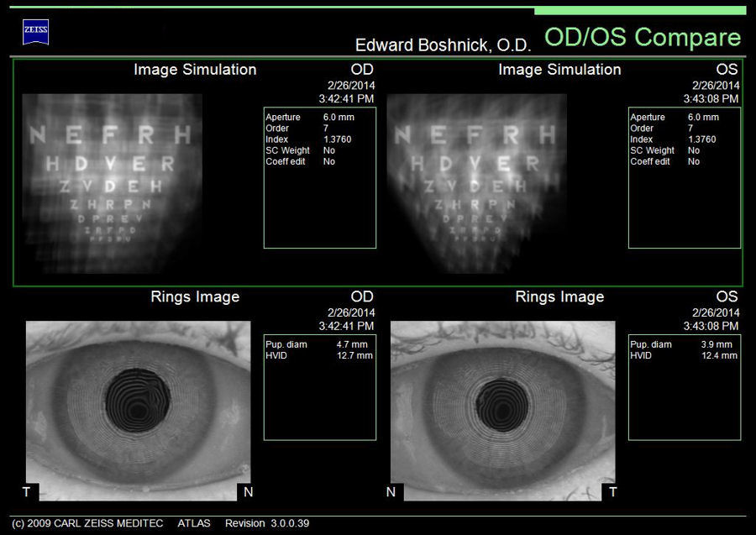The width and height of the screenshot is (756, 535).
Task: Click the OD Coeff edit No setting
Action: pyautogui.click(x=328, y=161)
